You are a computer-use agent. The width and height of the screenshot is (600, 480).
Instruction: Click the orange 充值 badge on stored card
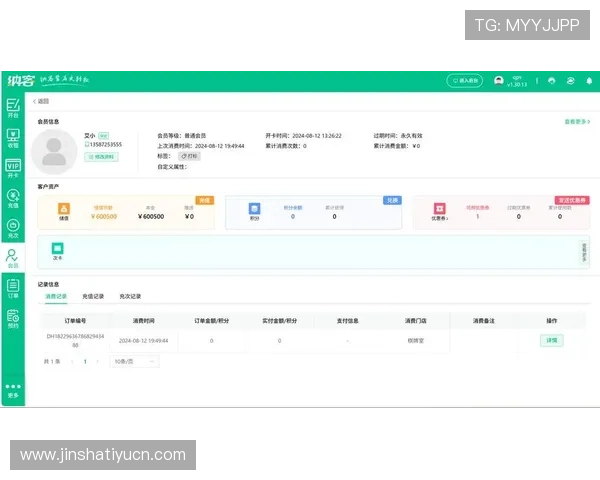(x=205, y=200)
